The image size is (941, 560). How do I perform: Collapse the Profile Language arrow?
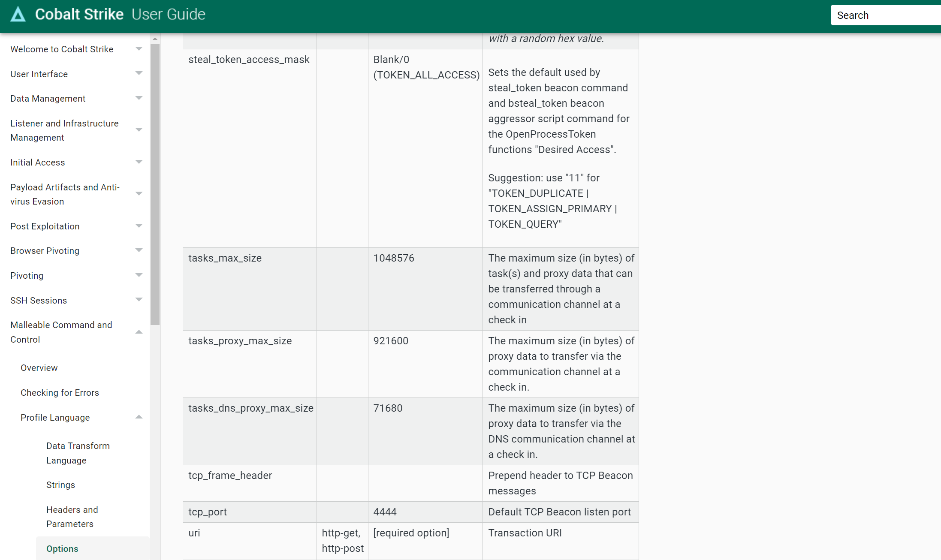pos(139,417)
